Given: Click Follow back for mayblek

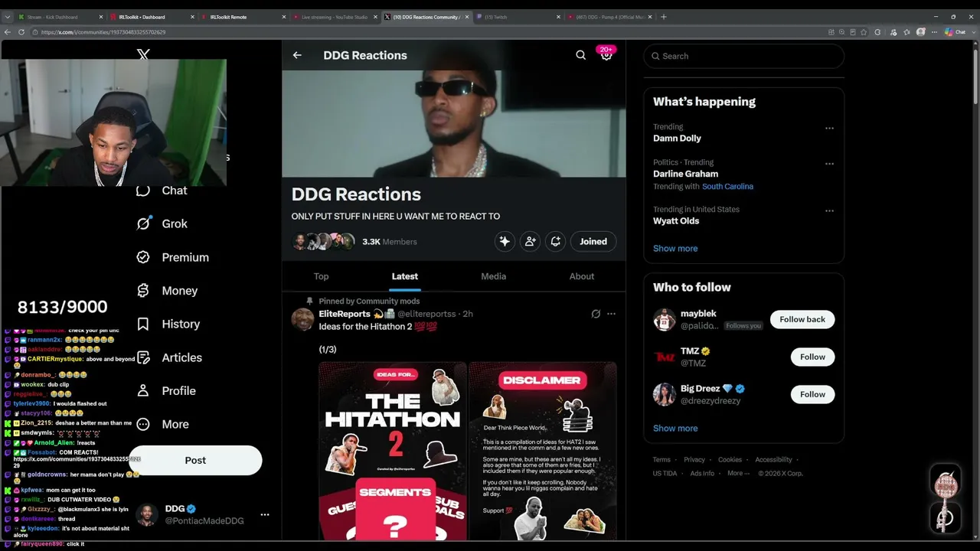Looking at the screenshot, I should click(x=802, y=319).
